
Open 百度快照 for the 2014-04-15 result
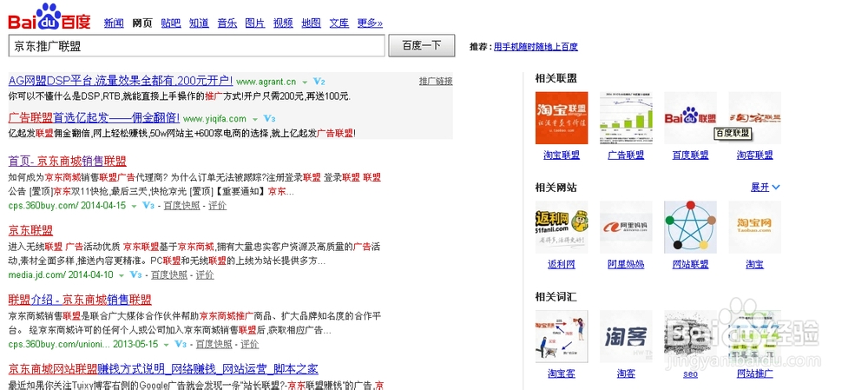click(181, 206)
